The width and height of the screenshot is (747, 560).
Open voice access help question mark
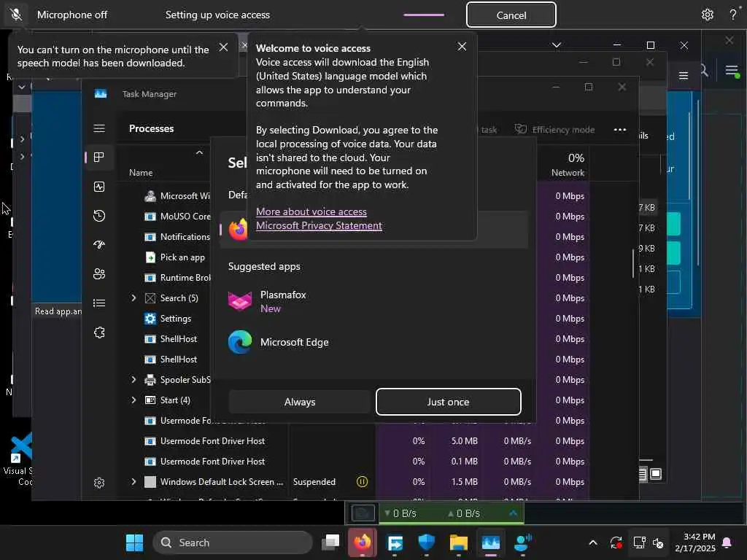(x=732, y=15)
